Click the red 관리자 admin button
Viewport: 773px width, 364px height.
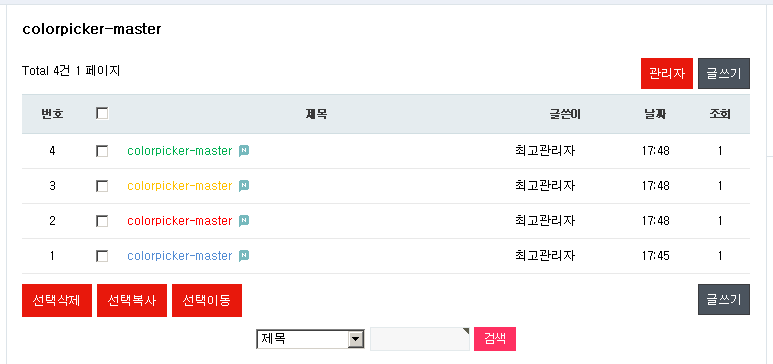click(x=667, y=73)
